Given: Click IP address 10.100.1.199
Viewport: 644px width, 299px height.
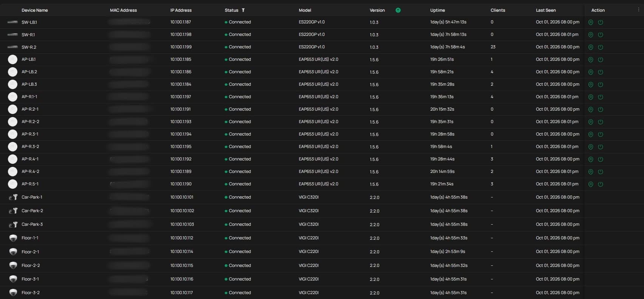Looking at the screenshot, I should click(x=181, y=47).
